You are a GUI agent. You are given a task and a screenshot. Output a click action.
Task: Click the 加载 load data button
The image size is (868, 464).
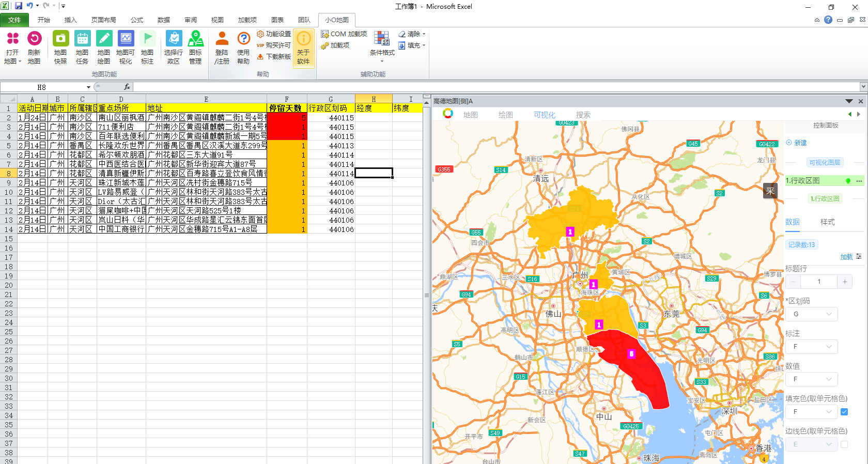846,257
